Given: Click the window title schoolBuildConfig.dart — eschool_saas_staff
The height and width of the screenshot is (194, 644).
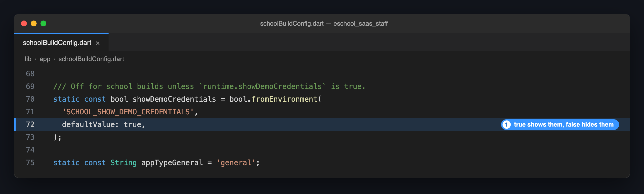Looking at the screenshot, I should pos(324,23).
